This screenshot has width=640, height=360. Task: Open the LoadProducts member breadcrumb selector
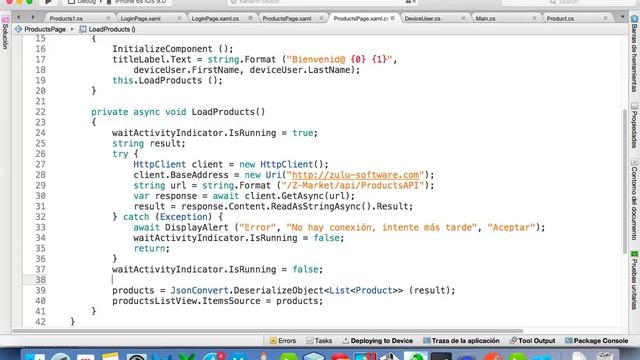tap(112, 29)
